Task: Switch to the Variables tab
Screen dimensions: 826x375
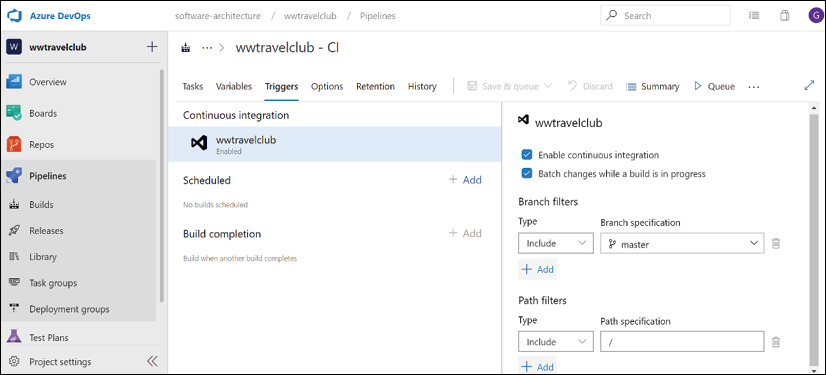Action: (x=234, y=86)
